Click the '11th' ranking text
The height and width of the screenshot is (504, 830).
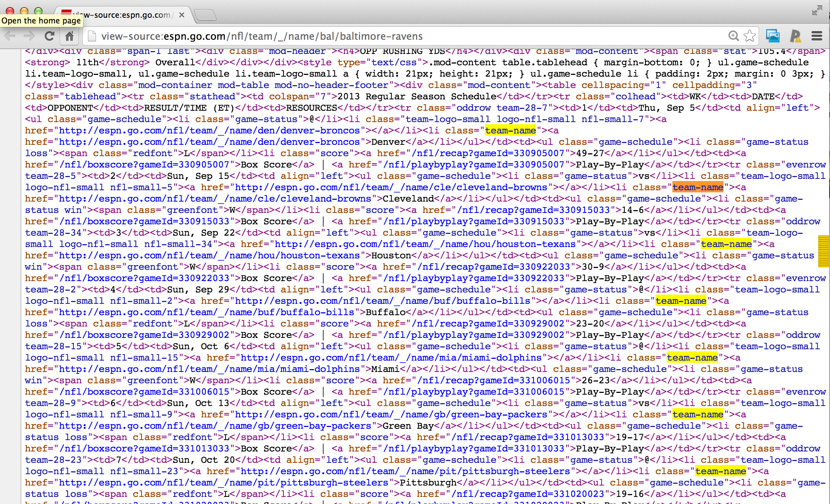pyautogui.click(x=87, y=62)
